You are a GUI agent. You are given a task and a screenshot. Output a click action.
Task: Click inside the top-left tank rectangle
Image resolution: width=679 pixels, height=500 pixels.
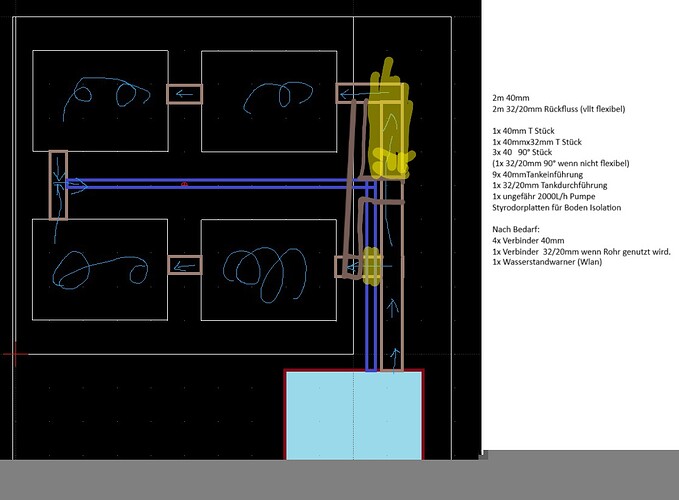click(x=100, y=100)
